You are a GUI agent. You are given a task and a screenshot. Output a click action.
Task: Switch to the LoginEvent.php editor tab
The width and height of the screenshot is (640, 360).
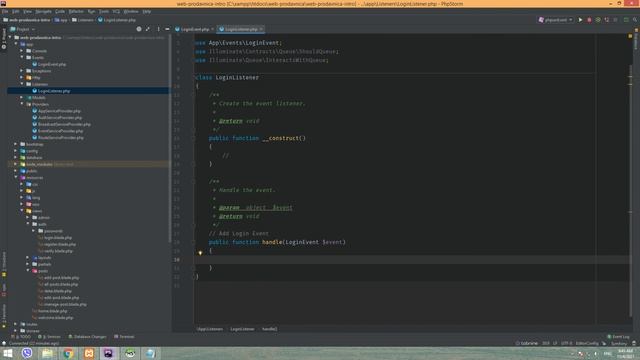pyautogui.click(x=194, y=29)
